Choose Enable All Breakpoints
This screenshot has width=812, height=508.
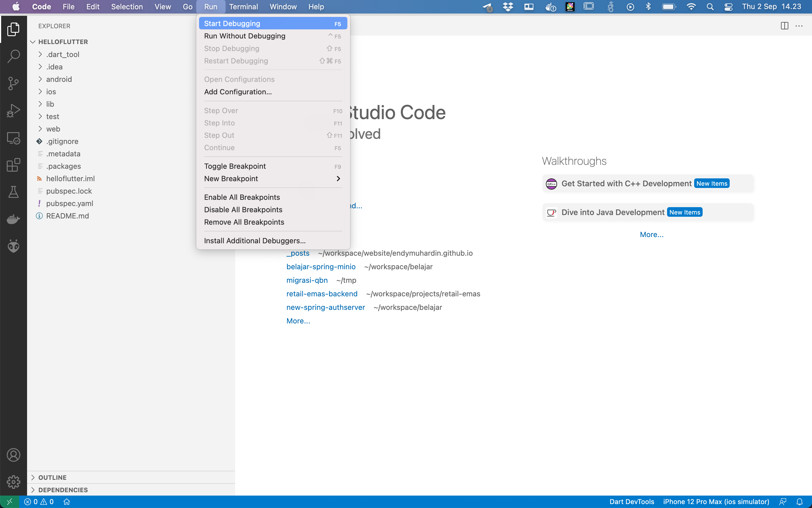(x=273, y=197)
